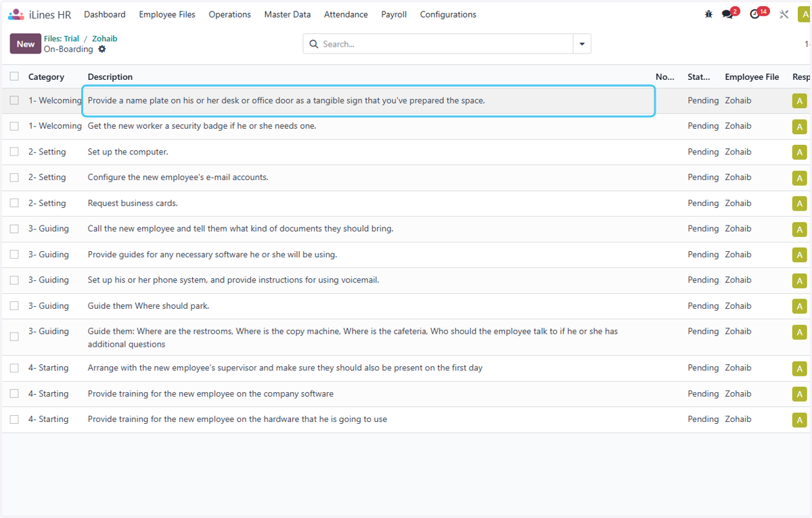The height and width of the screenshot is (518, 812).
Task: Tick checkbox for 'Request business cards' row
Action: click(x=14, y=203)
